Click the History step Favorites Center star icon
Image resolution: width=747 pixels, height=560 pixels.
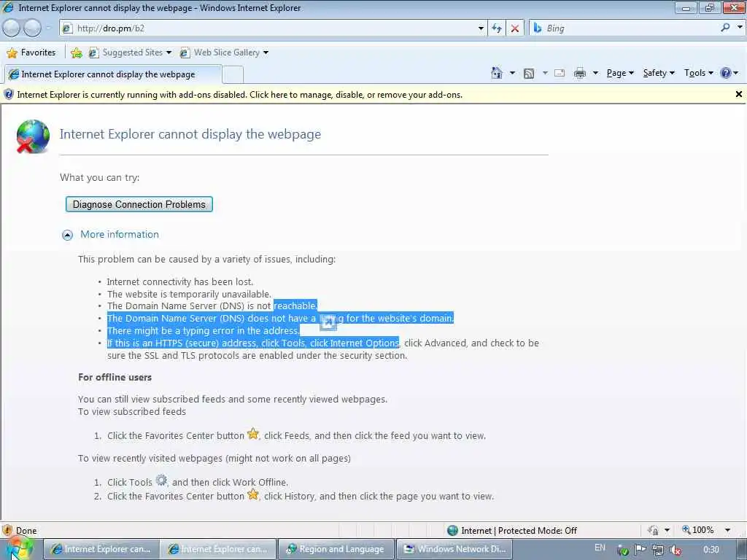(253, 494)
